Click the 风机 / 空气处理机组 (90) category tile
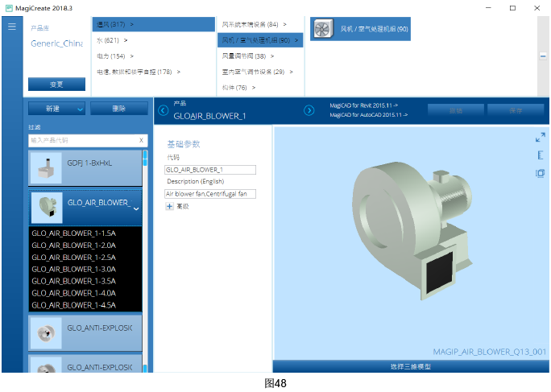Viewport: 551px width, 392px height. click(x=361, y=29)
